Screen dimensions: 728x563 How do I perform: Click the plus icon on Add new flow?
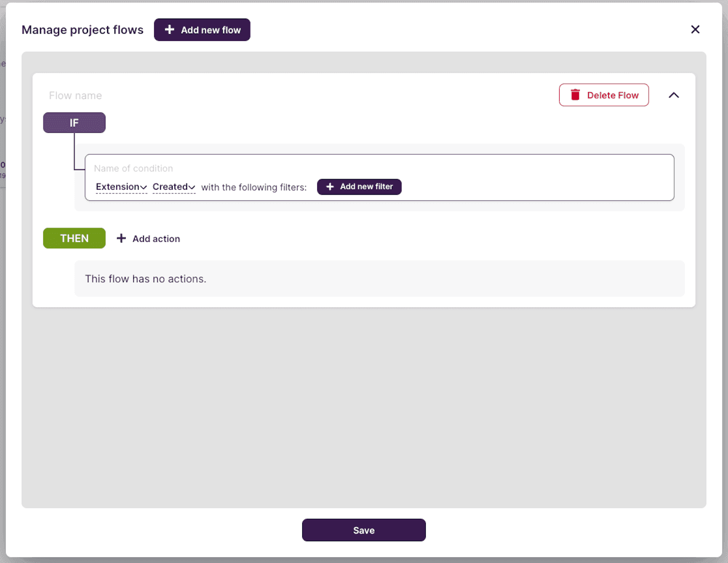coord(169,30)
